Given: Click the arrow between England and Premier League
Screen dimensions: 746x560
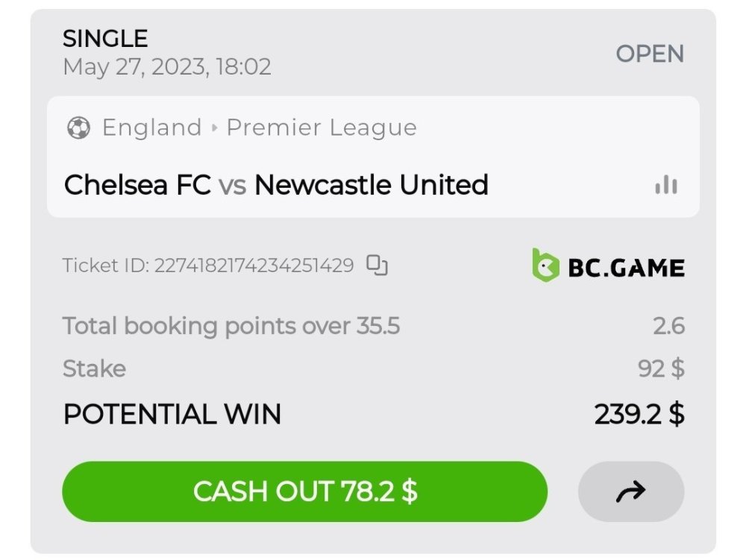Looking at the screenshot, I should [214, 128].
